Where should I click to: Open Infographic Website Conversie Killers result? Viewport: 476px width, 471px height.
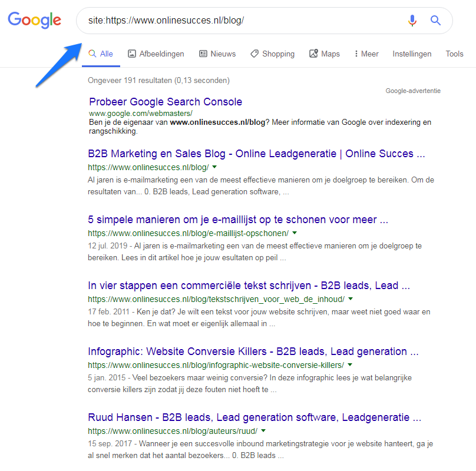[253, 351]
